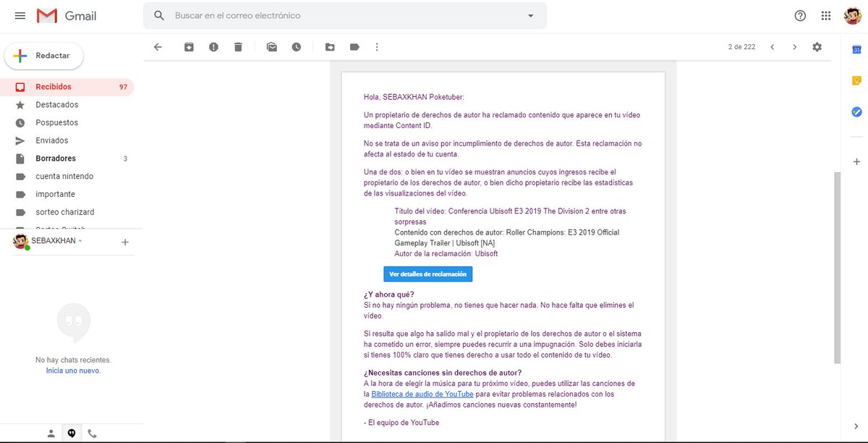Click the Redactar compose button
This screenshot has width=868, height=443.
pyautogui.click(x=44, y=56)
